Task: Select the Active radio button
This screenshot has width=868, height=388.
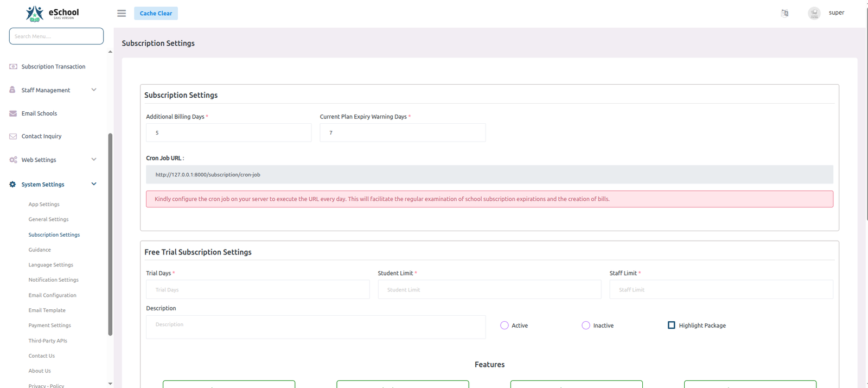Action: 505,326
